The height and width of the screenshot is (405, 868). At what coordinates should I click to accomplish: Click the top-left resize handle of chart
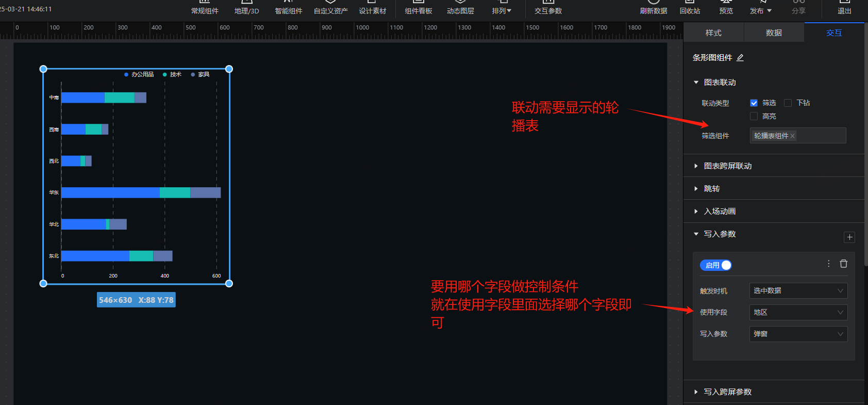pyautogui.click(x=43, y=69)
